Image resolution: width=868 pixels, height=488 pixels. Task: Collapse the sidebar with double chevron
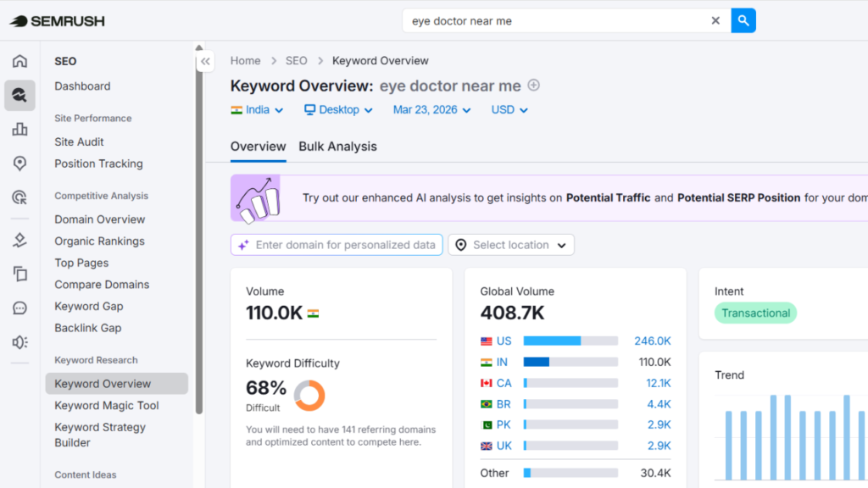pos(206,61)
